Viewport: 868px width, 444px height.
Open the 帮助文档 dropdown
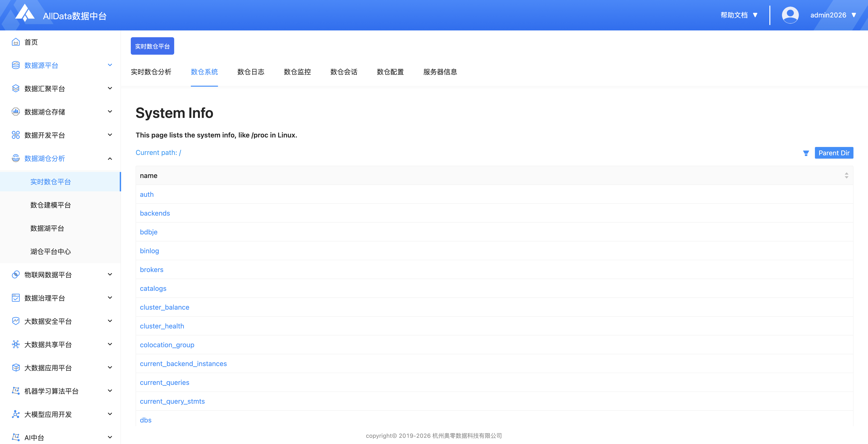coord(739,15)
